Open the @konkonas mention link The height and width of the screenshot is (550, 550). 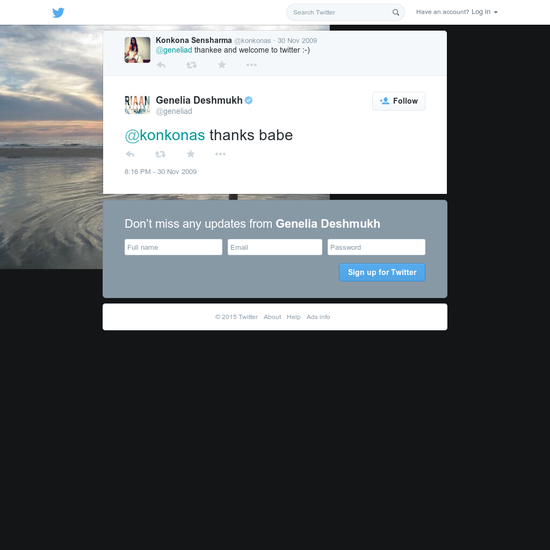(165, 135)
